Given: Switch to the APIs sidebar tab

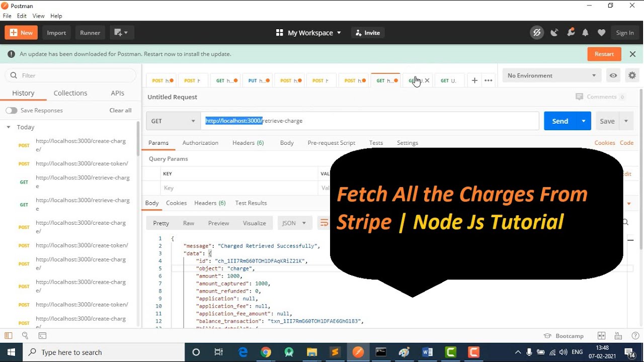Looking at the screenshot, I should pos(117,93).
